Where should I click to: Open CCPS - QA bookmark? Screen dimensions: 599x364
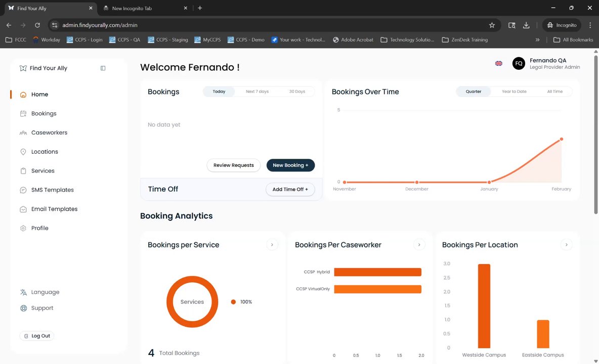click(124, 39)
